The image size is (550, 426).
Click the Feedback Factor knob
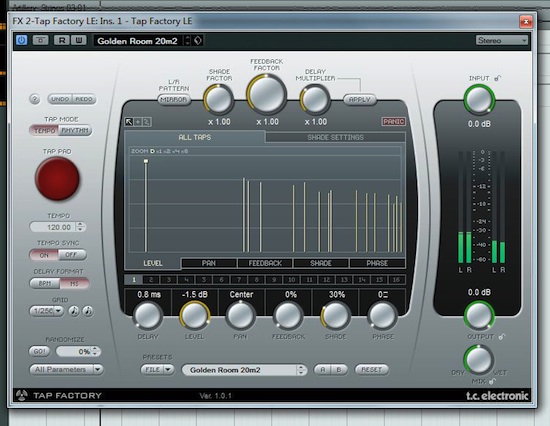pyautogui.click(x=267, y=94)
